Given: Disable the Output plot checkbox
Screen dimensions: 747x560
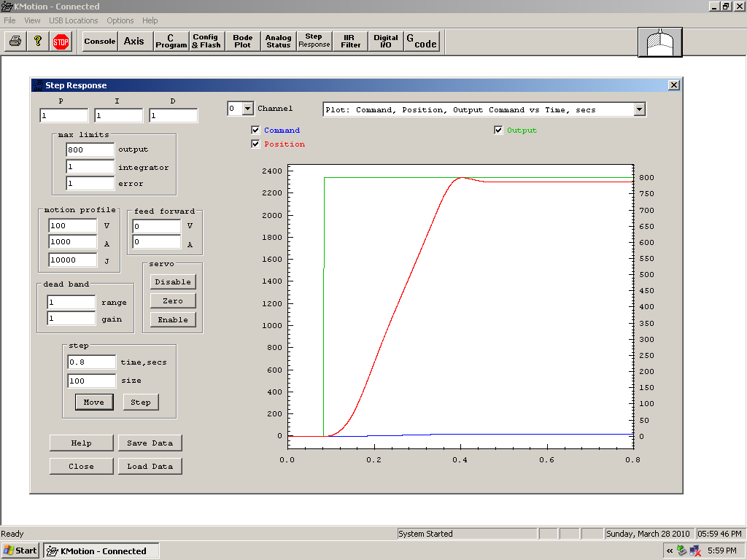Looking at the screenshot, I should pyautogui.click(x=498, y=131).
